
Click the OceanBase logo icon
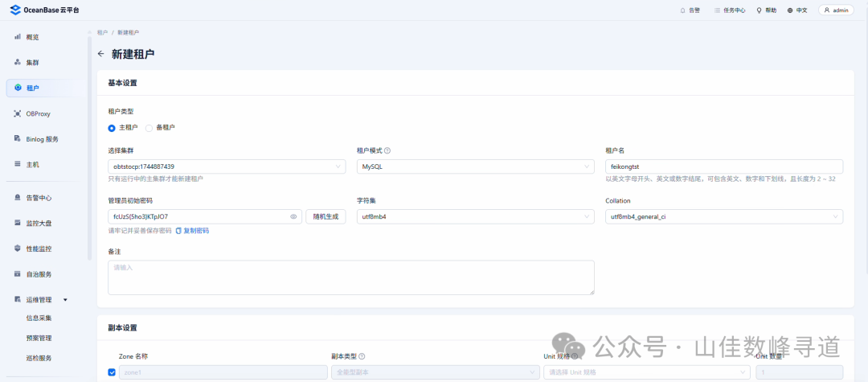pos(15,10)
